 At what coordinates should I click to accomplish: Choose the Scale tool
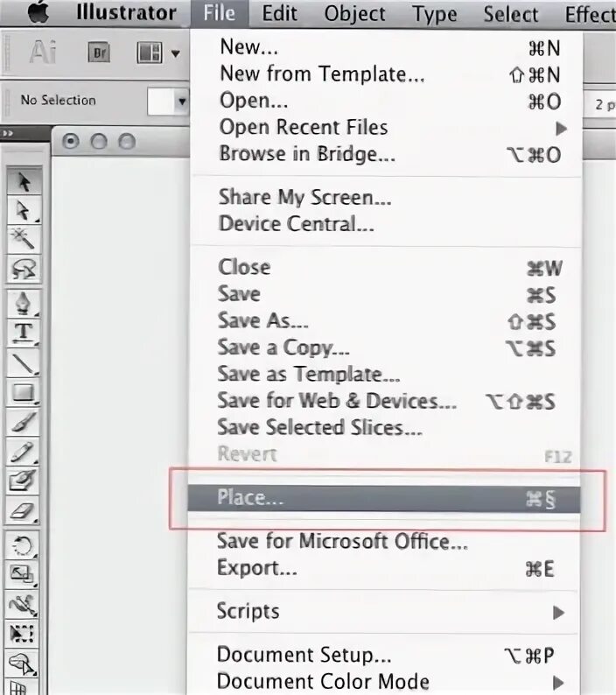(24, 574)
